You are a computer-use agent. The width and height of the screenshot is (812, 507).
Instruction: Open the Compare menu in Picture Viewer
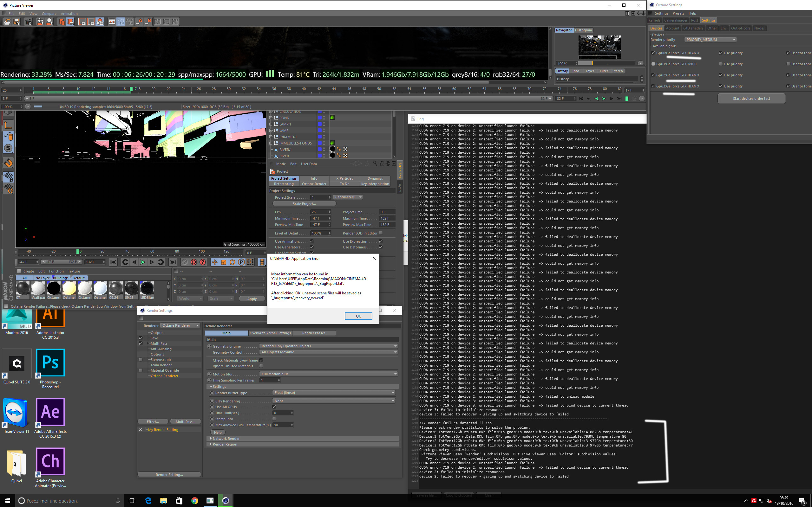pos(49,14)
